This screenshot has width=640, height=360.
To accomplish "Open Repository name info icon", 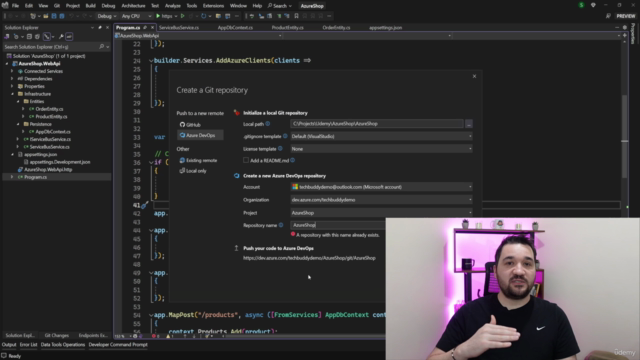I will (281, 225).
